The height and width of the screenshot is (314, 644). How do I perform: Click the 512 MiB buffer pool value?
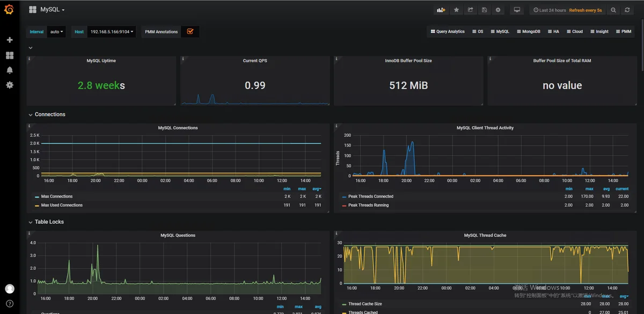tap(408, 85)
